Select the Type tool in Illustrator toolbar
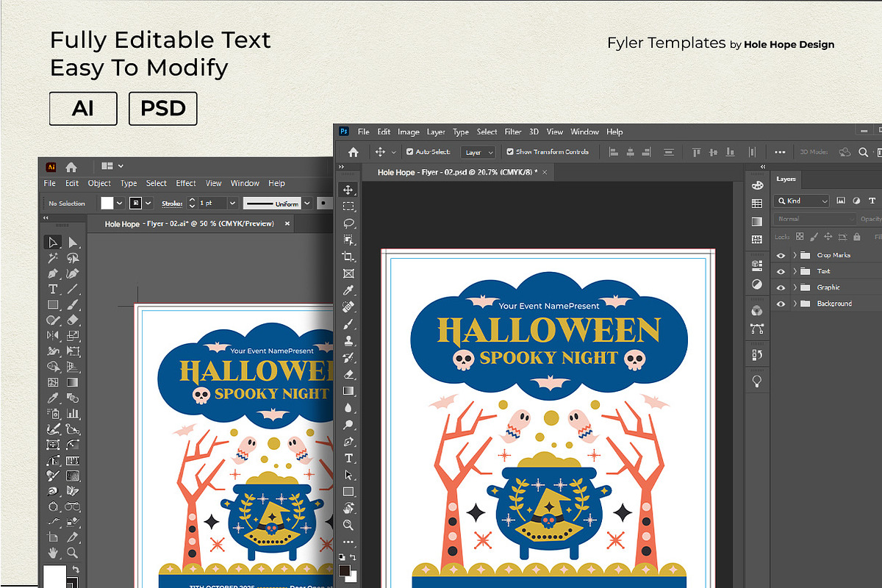 tap(52, 289)
